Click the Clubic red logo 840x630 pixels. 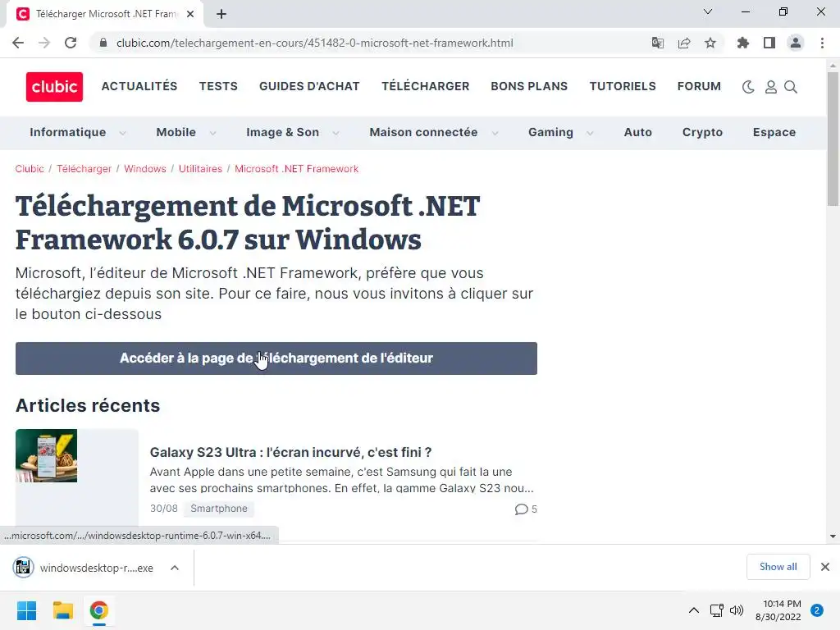(x=54, y=87)
